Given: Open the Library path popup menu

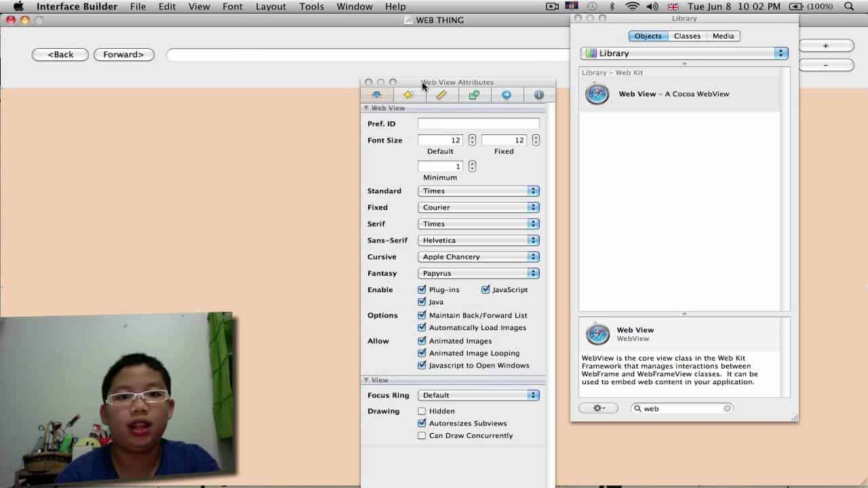Looking at the screenshot, I should pos(684,53).
